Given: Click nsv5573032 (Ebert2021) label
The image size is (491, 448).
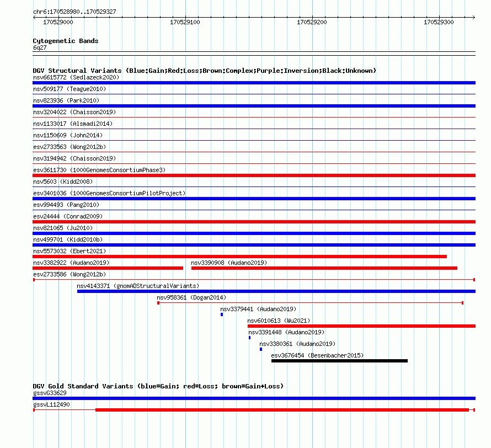Looking at the screenshot, I should pyautogui.click(x=70, y=251).
